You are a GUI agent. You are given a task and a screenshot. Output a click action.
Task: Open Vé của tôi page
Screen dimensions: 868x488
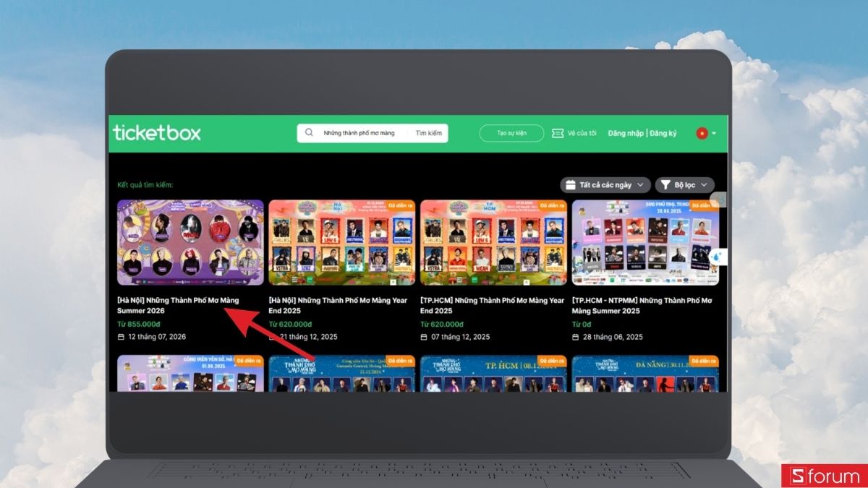click(582, 133)
